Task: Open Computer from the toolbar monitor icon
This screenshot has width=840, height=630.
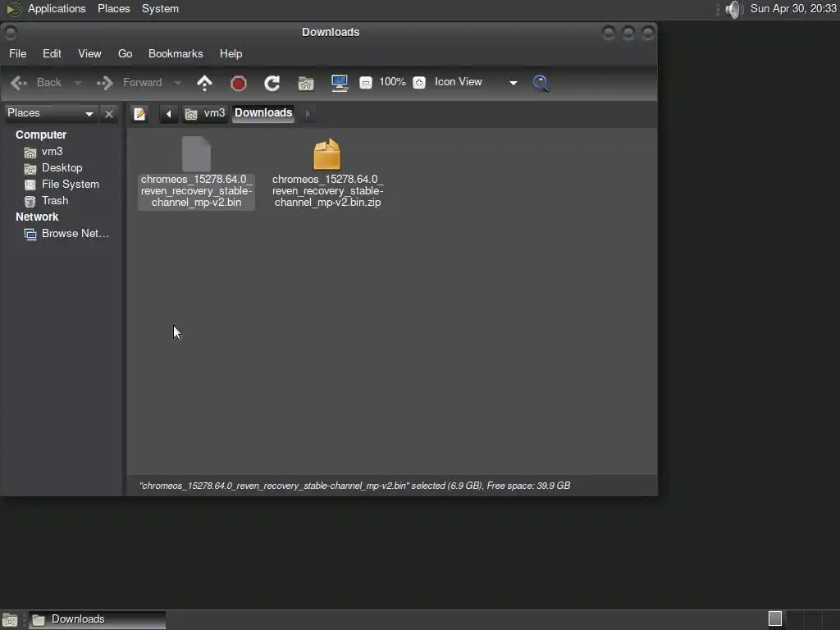Action: pos(340,83)
